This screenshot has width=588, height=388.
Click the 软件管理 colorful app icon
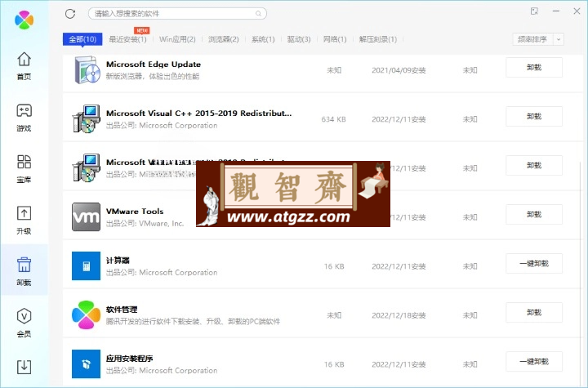tap(87, 314)
